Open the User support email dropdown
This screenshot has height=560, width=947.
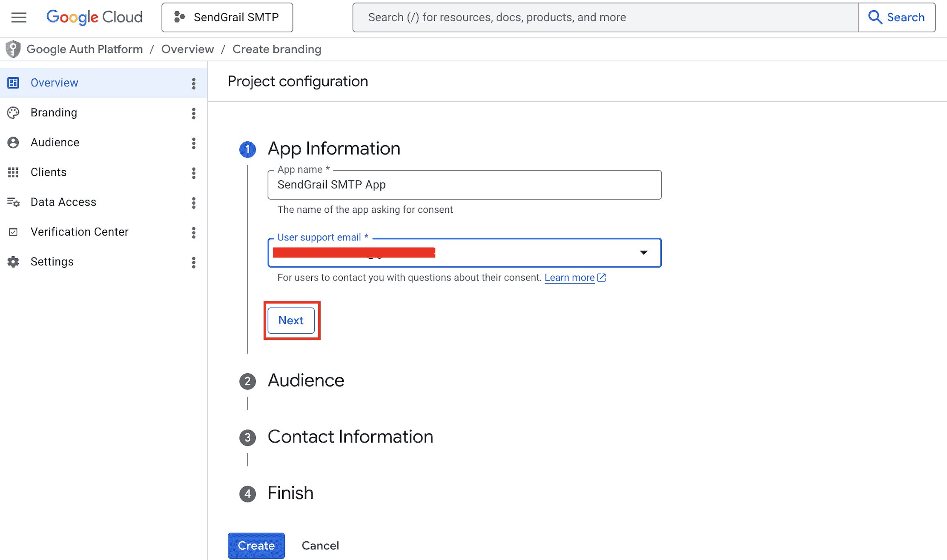pos(465,253)
